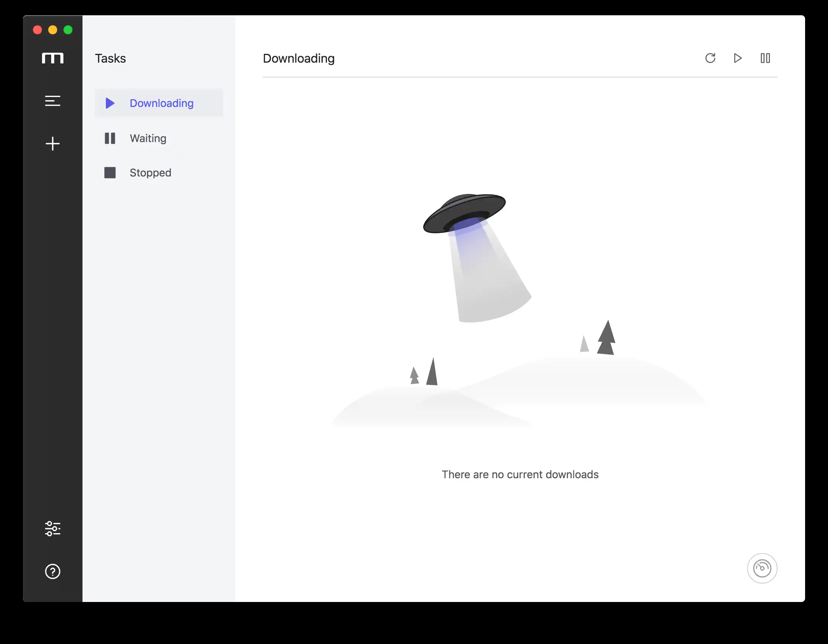828x644 pixels.
Task: Click the help question mark icon
Action: tap(52, 570)
